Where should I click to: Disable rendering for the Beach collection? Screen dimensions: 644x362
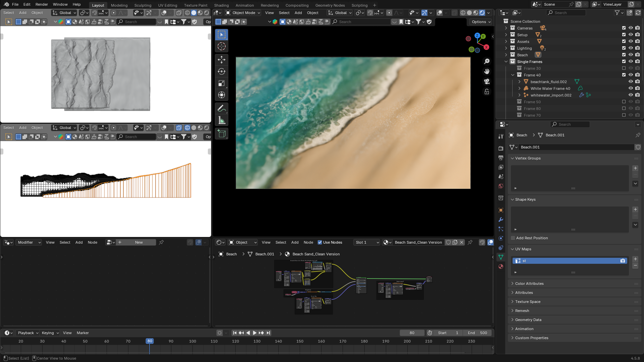(x=637, y=55)
